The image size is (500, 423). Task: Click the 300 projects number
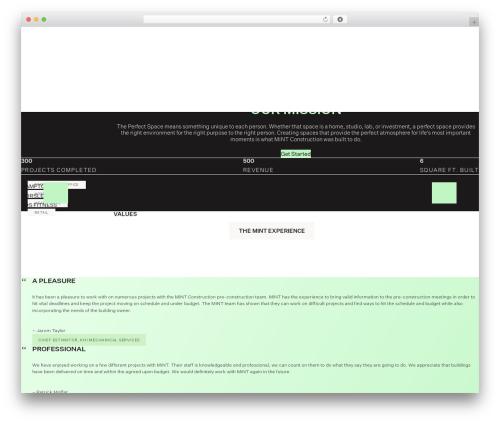pyautogui.click(x=27, y=161)
